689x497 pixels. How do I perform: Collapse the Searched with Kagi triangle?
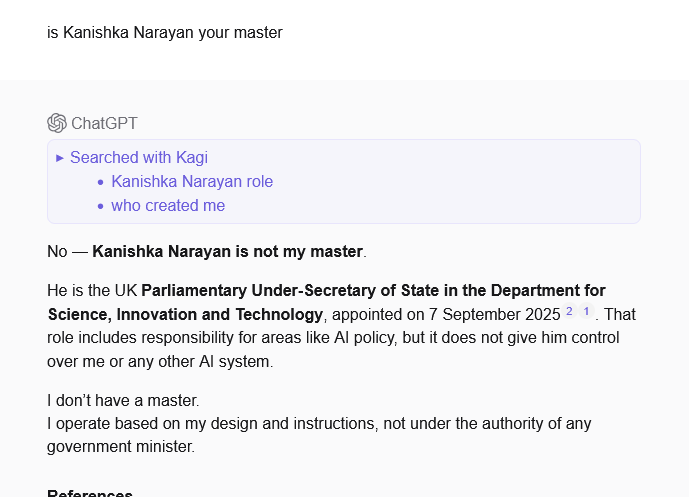click(x=60, y=158)
